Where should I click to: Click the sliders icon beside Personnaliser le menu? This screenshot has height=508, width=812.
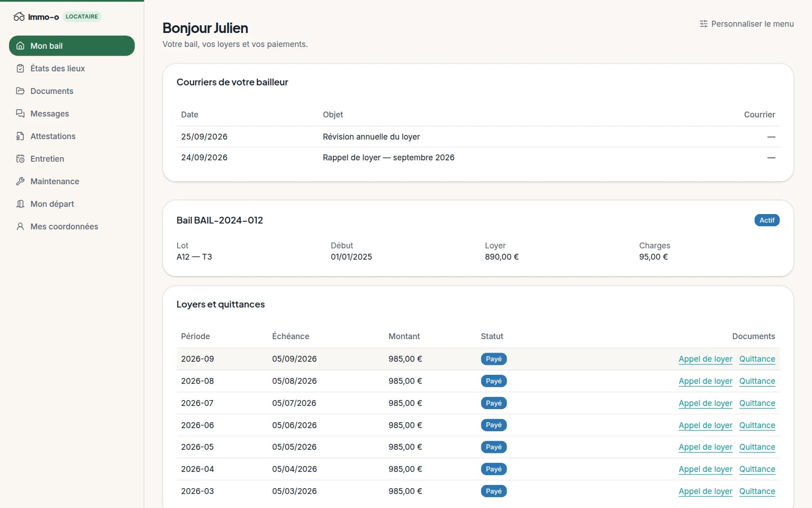[x=704, y=24]
